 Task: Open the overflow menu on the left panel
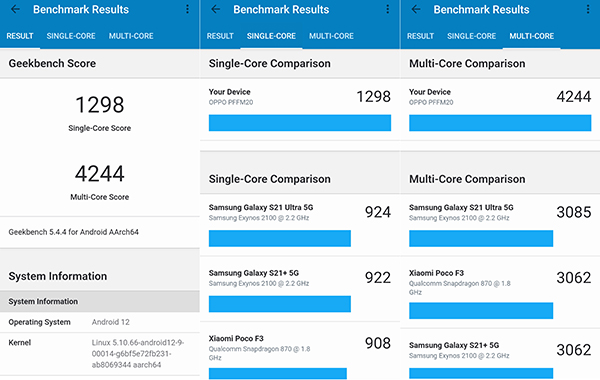[x=187, y=9]
